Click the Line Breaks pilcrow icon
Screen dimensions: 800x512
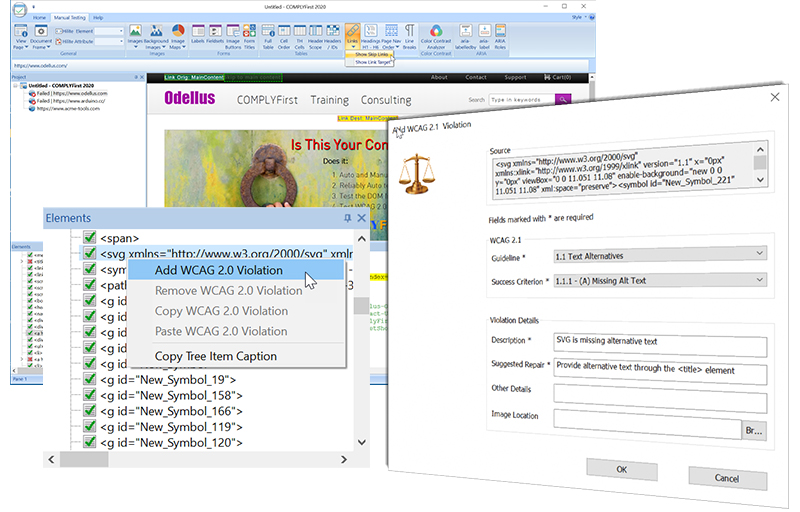tap(410, 36)
